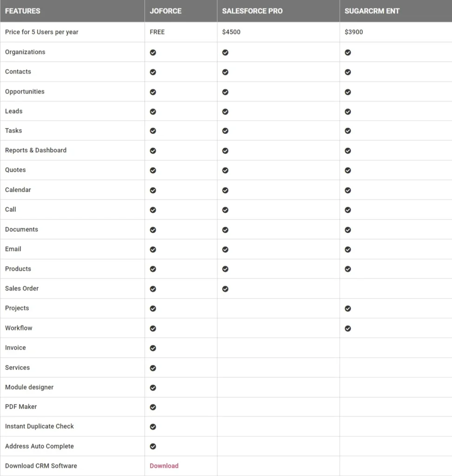Click SugarCRM checkmark in Projects row

coord(348,309)
